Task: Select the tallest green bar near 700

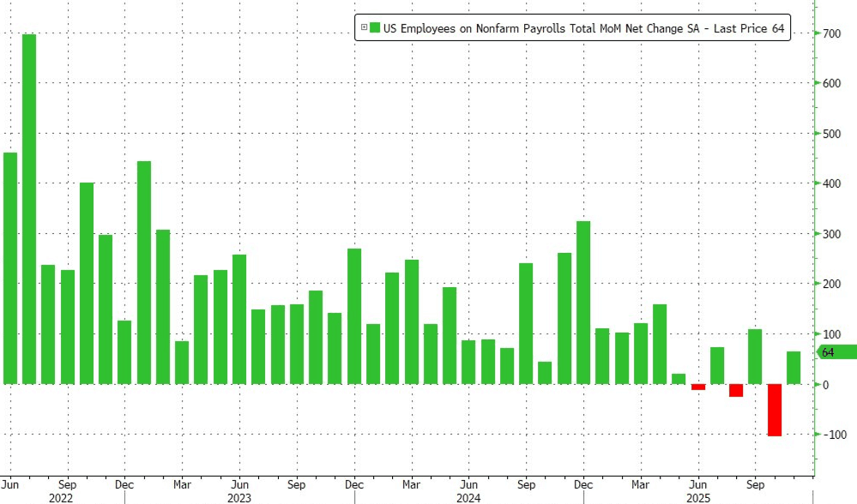Action: [x=28, y=208]
